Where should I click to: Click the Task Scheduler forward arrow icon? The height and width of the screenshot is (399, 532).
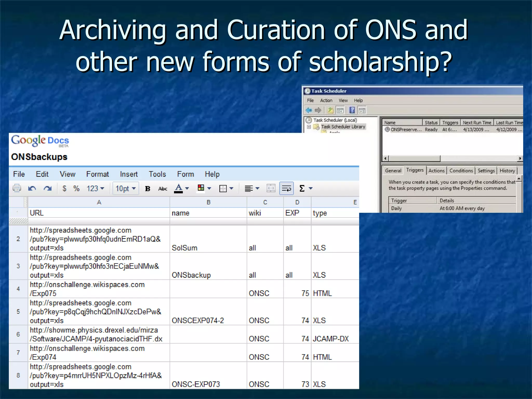[x=318, y=110]
